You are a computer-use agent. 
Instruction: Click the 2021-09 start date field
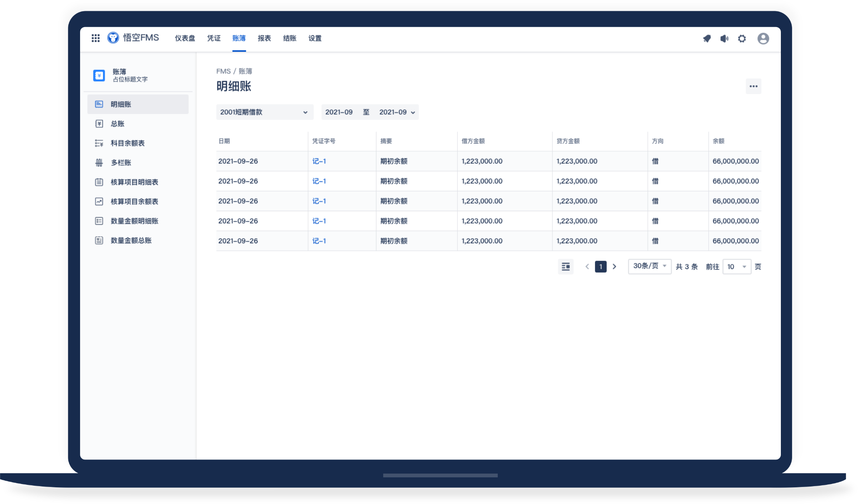pos(339,112)
